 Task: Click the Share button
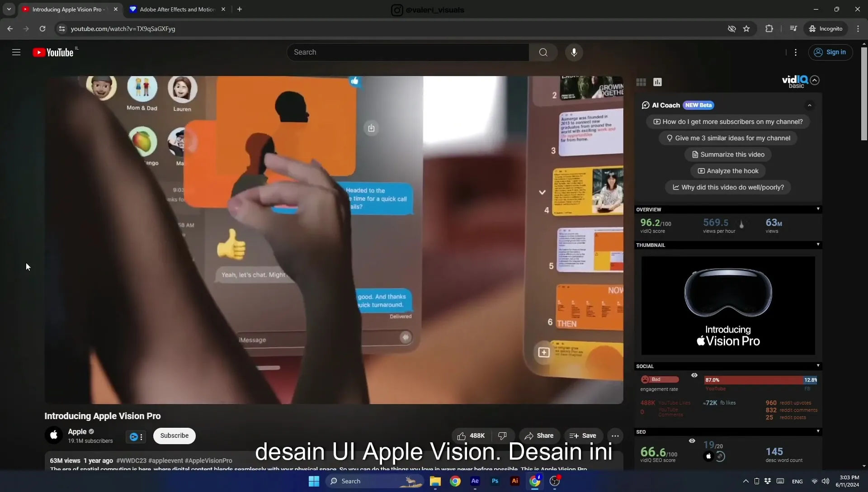click(x=539, y=435)
